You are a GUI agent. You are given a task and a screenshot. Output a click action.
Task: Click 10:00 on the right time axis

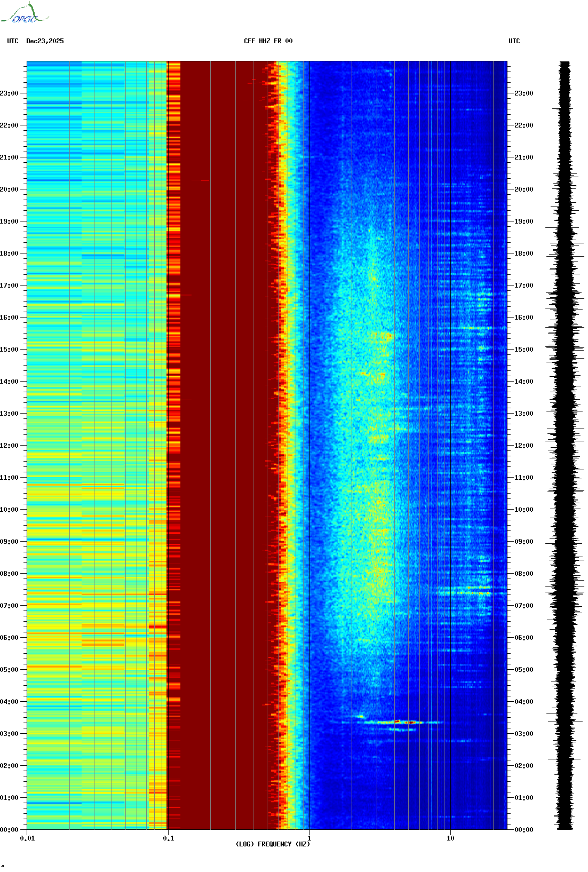pos(524,510)
